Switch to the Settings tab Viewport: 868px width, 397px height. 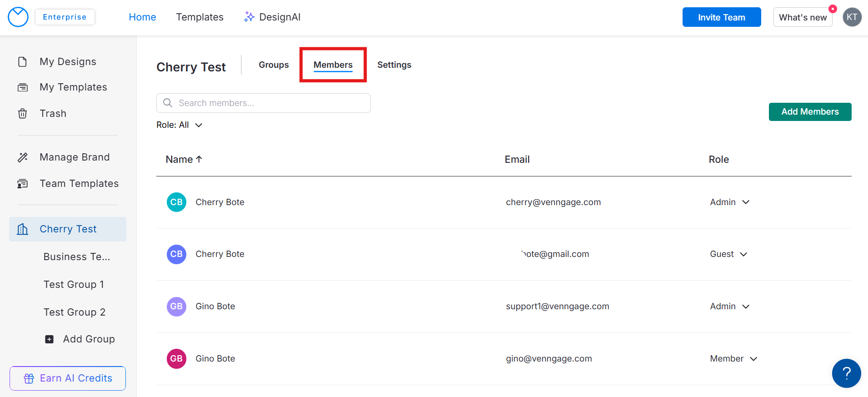click(394, 65)
